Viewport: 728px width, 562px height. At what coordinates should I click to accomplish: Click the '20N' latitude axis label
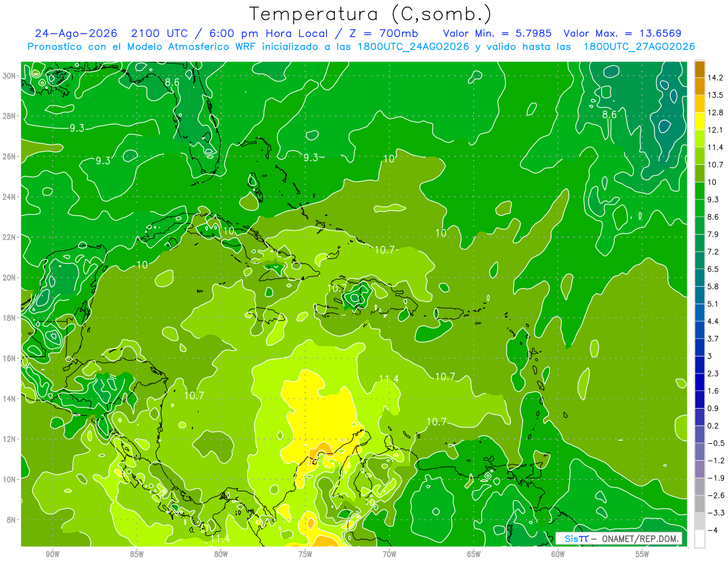(x=10, y=278)
